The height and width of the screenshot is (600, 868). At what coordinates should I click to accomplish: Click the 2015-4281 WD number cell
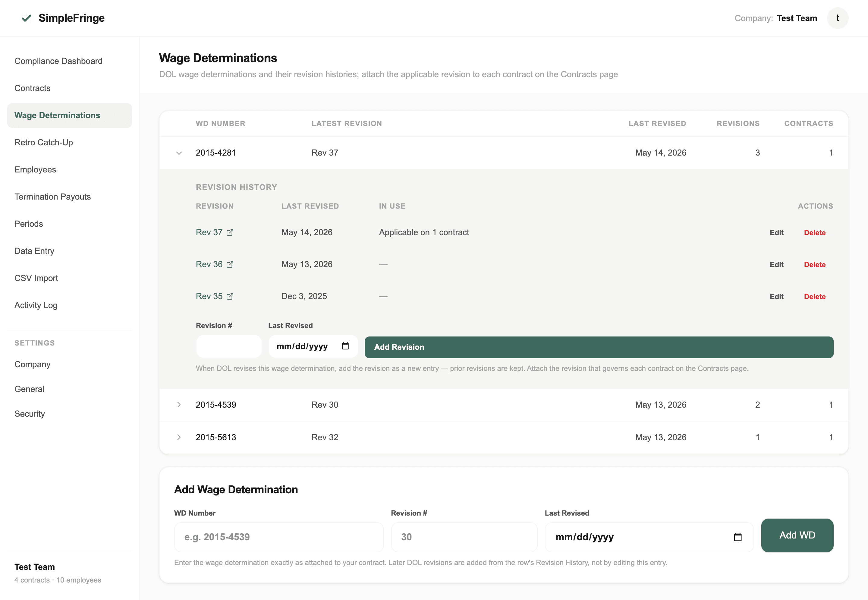click(216, 153)
